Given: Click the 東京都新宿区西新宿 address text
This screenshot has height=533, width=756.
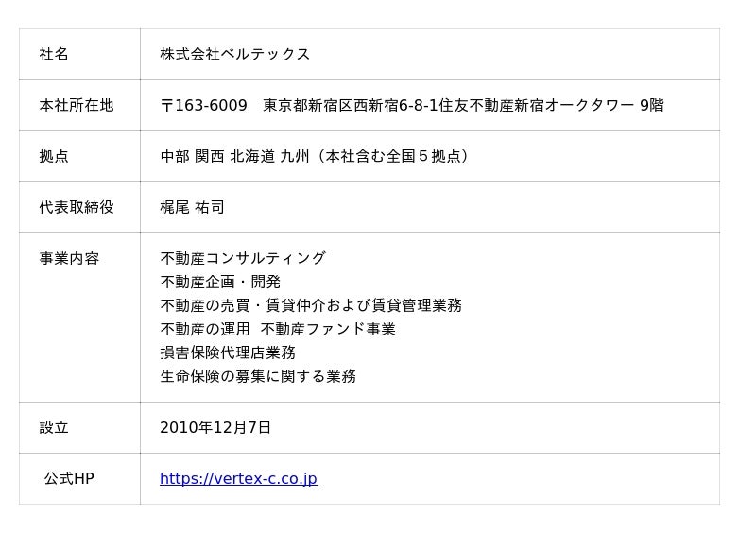Looking at the screenshot, I should tap(331, 106).
